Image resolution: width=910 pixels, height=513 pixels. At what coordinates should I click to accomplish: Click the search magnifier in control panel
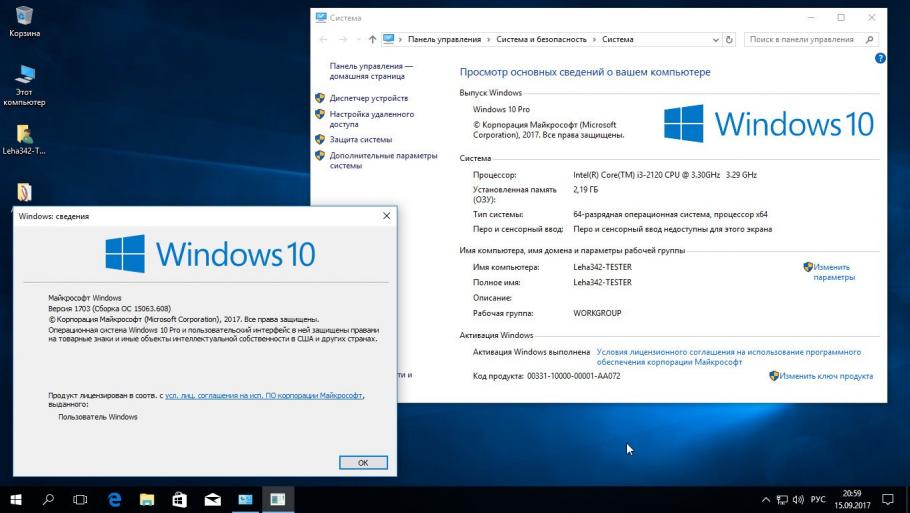869,39
